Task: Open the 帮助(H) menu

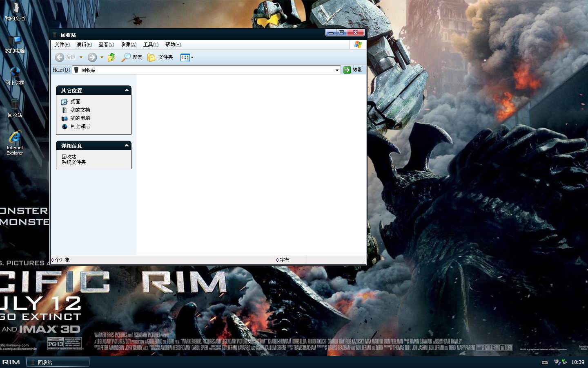Action: pos(173,45)
